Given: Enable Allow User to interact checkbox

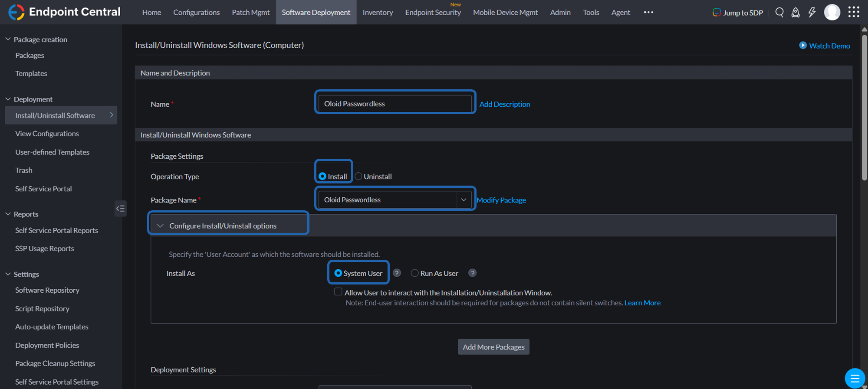Looking at the screenshot, I should click(338, 292).
